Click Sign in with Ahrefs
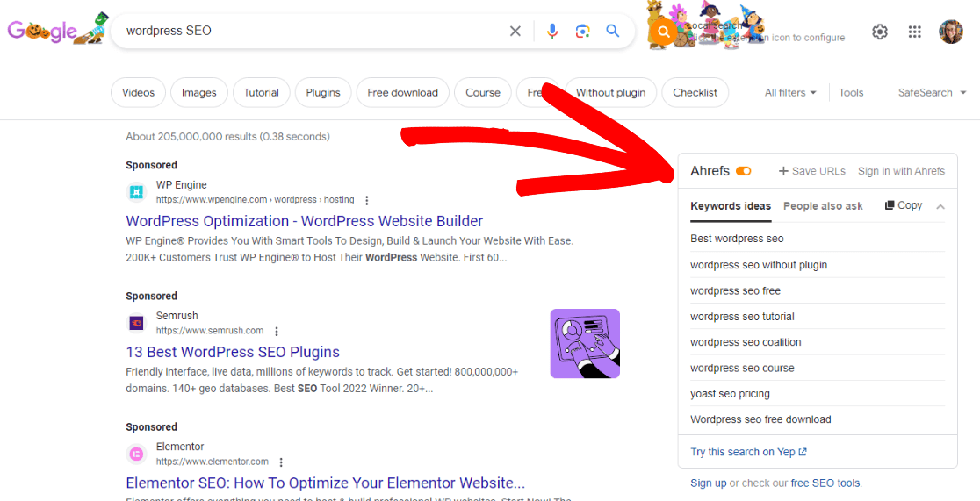980x501 pixels. point(901,171)
